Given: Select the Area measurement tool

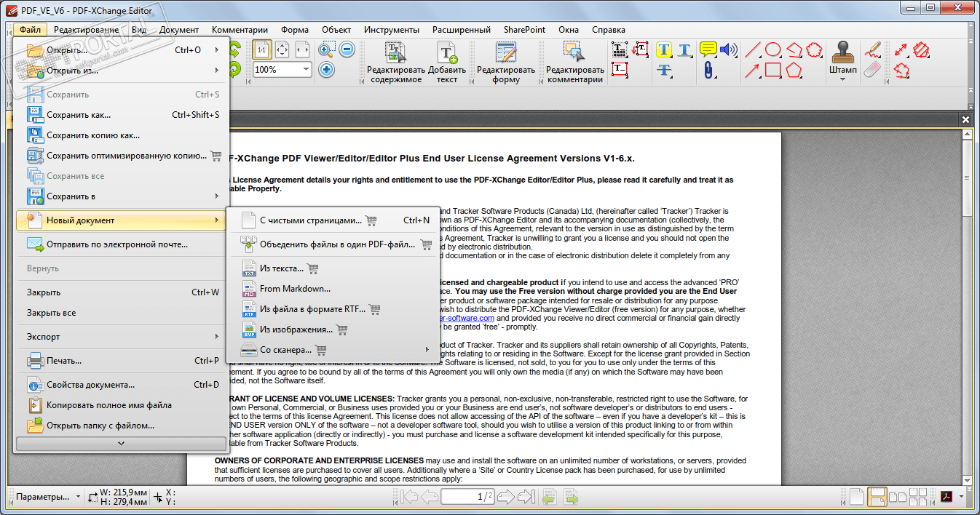Looking at the screenshot, I should [921, 49].
